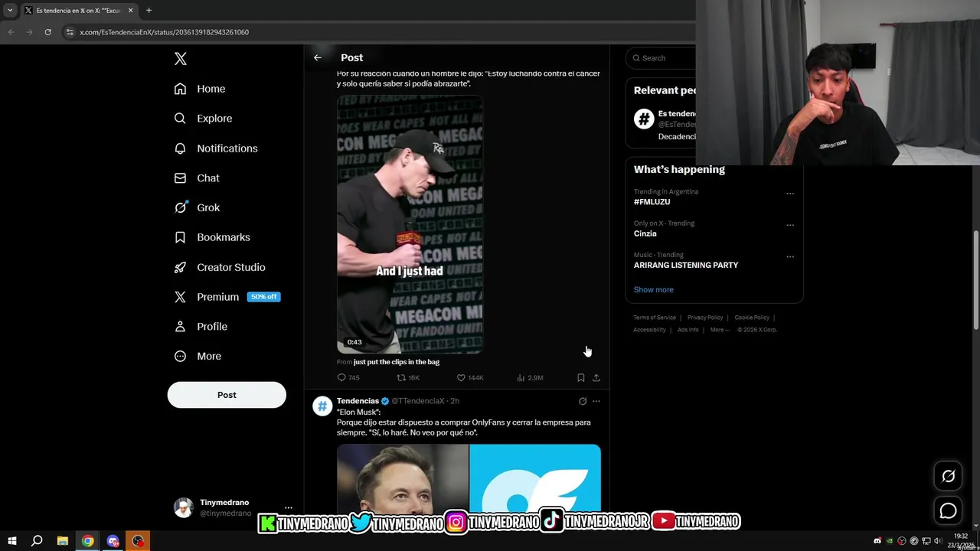Click the Chrome icon in the taskbar
Viewport: 980px width, 551px height.
(88, 541)
